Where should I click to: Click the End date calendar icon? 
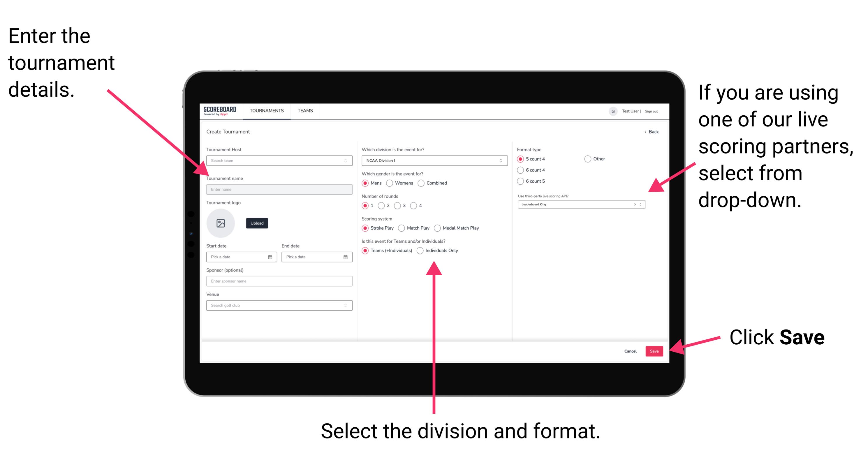coord(346,258)
